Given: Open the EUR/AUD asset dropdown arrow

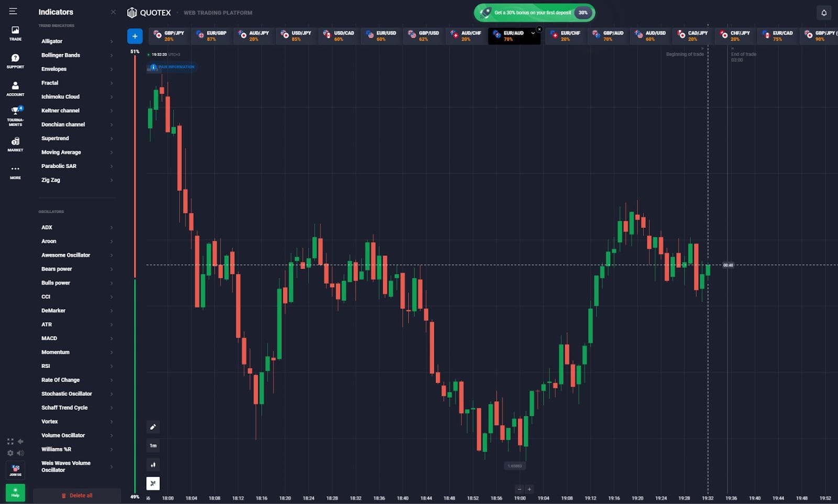Looking at the screenshot, I should (x=533, y=33).
